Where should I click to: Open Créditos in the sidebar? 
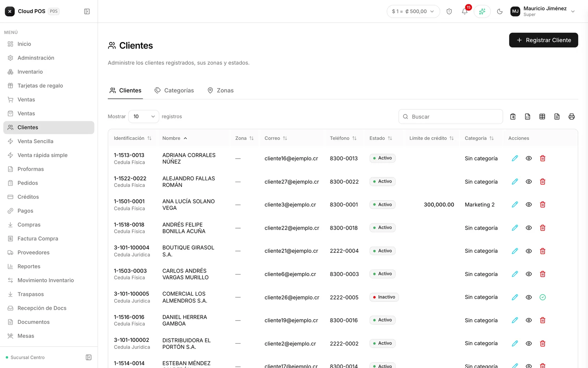pyautogui.click(x=49, y=197)
